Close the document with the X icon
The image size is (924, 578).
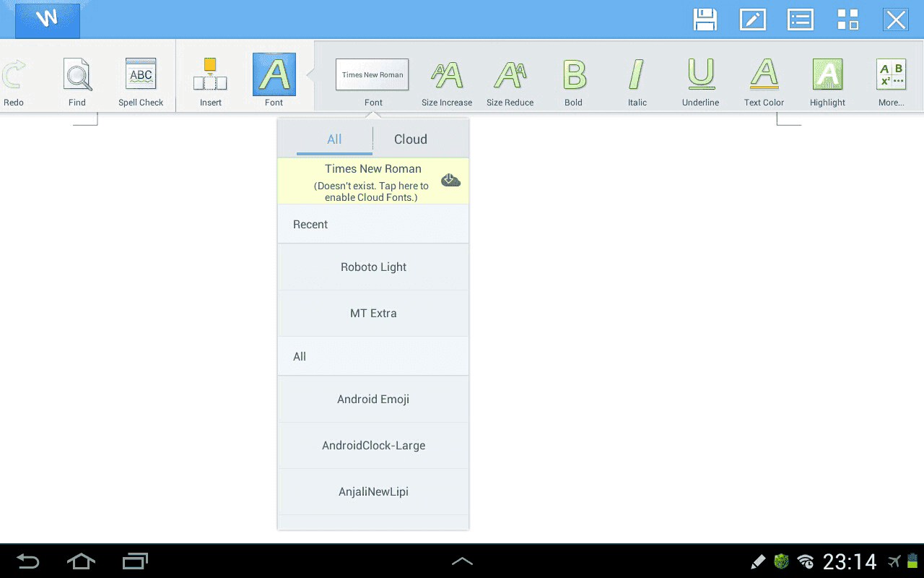click(896, 20)
